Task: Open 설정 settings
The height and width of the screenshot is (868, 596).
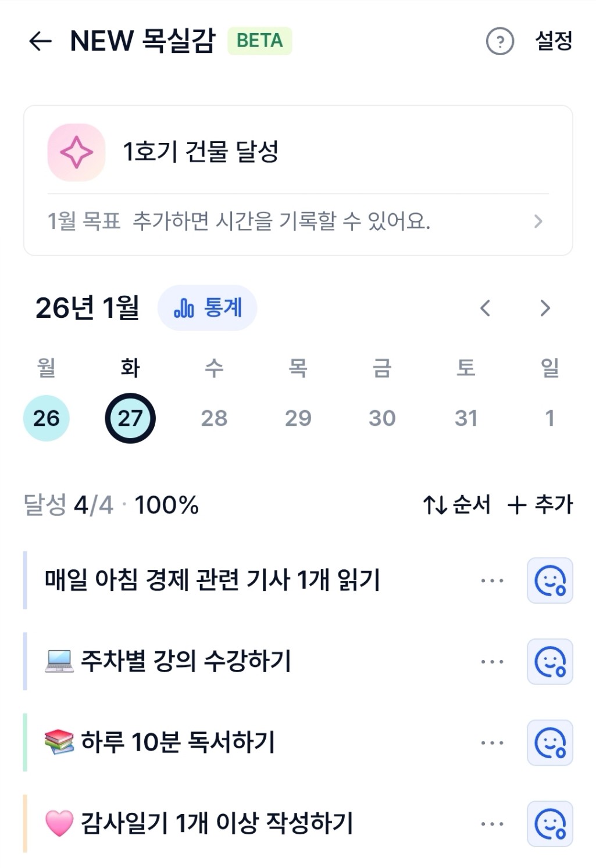Action: pos(554,41)
